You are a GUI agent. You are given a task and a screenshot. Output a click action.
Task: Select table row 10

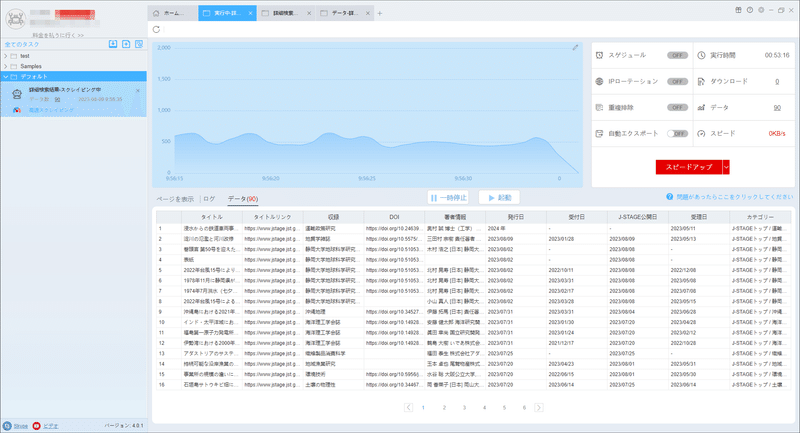click(x=473, y=322)
